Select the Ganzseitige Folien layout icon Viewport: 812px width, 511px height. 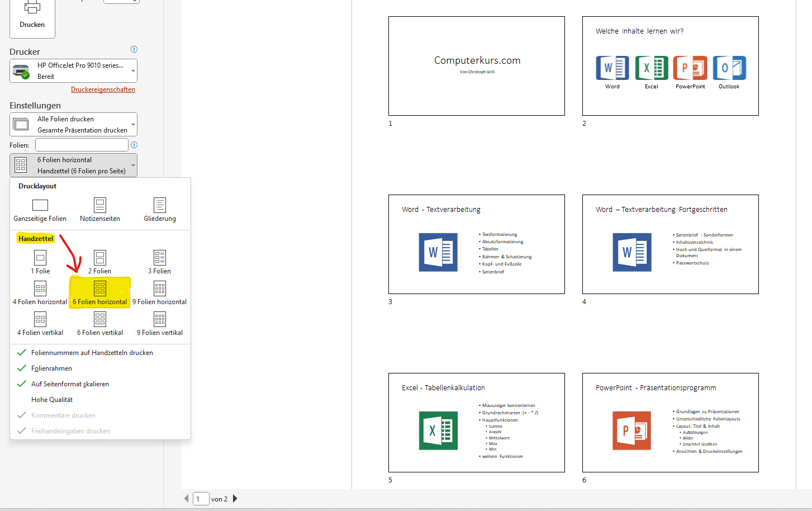[40, 209]
